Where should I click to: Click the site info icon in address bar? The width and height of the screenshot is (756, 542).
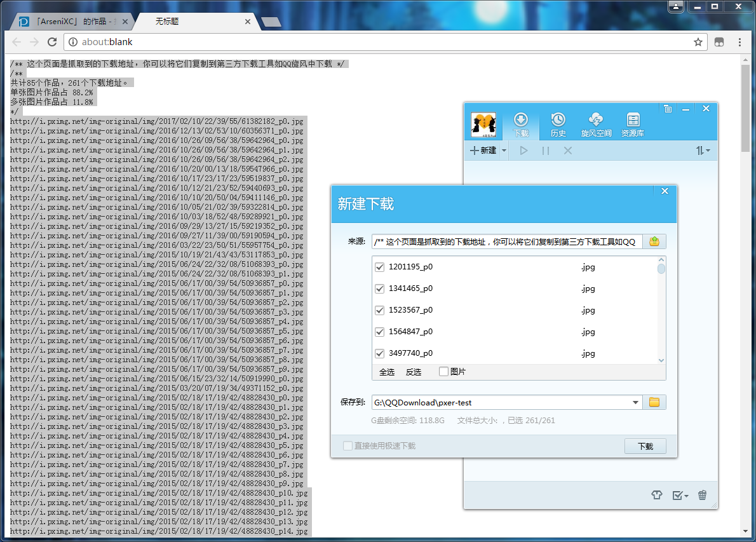73,42
